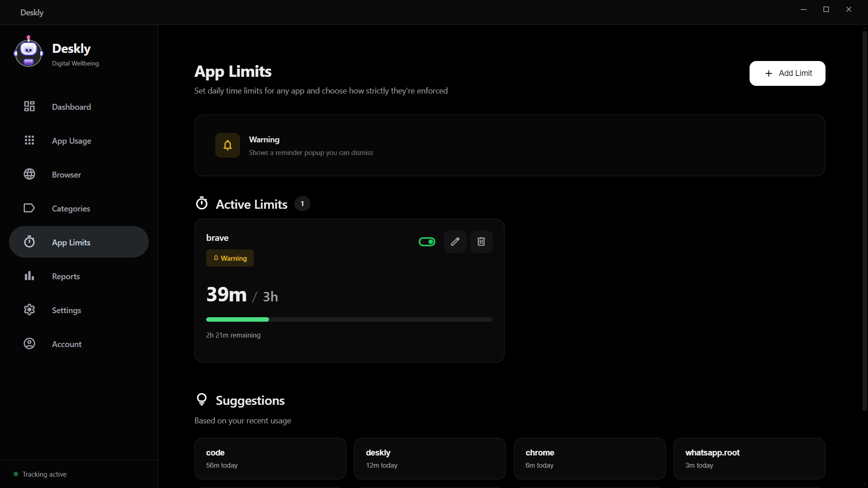Choose the whatsapp.root suggestion card
The image size is (868, 488).
(749, 458)
